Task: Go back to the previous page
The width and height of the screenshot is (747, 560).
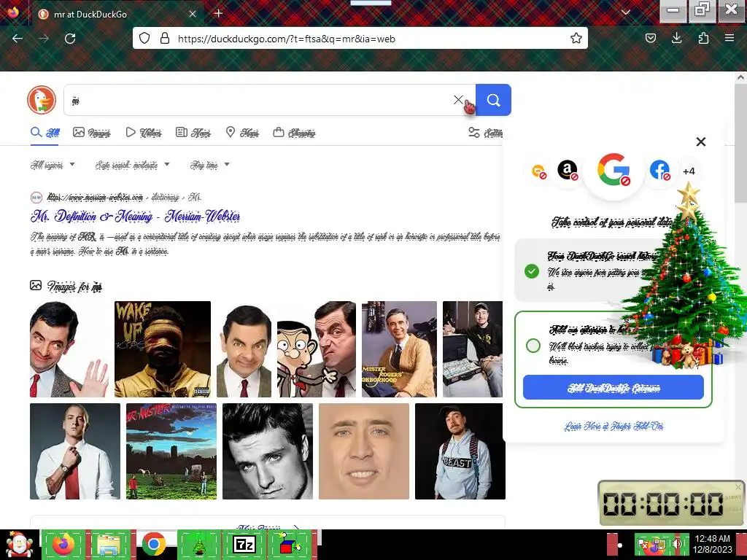Action: tap(18, 39)
